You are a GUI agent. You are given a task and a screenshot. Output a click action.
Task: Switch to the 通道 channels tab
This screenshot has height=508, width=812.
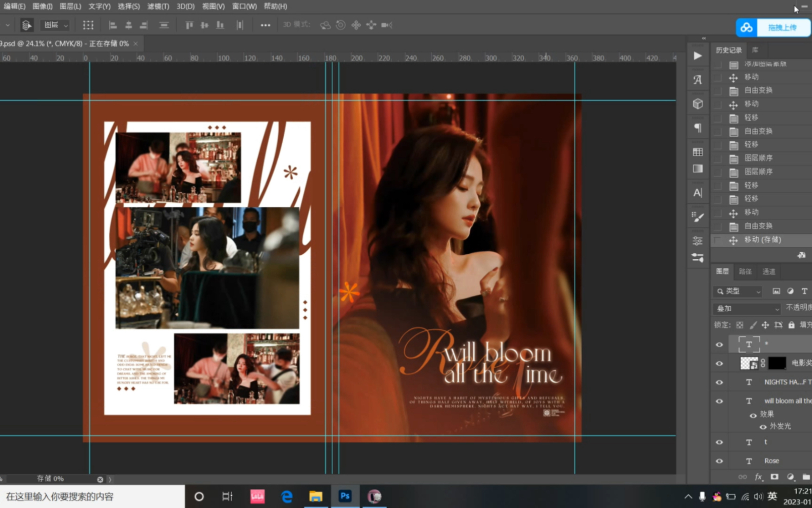coord(768,272)
